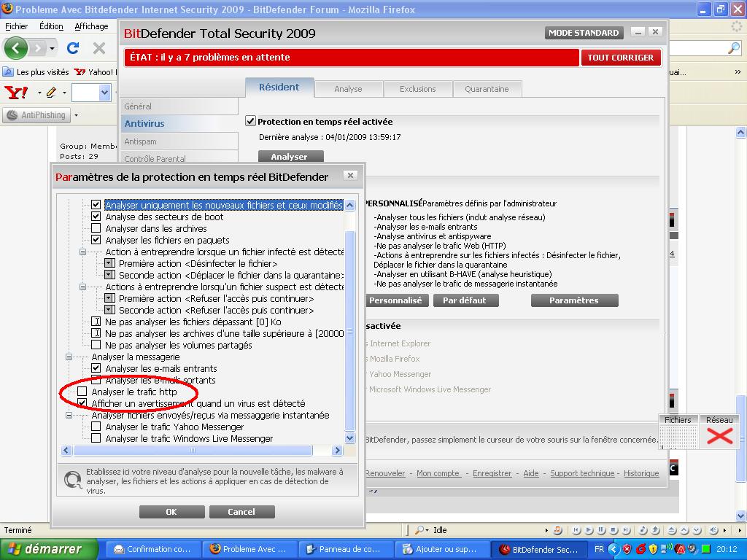
Task: Uncheck Analyse des secteurs de boot
Action: point(96,217)
